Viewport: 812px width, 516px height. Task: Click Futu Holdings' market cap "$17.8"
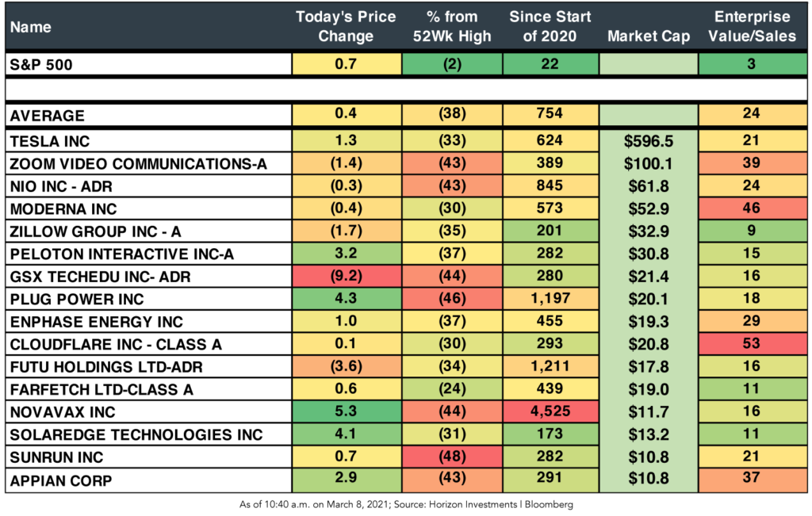coord(649,367)
